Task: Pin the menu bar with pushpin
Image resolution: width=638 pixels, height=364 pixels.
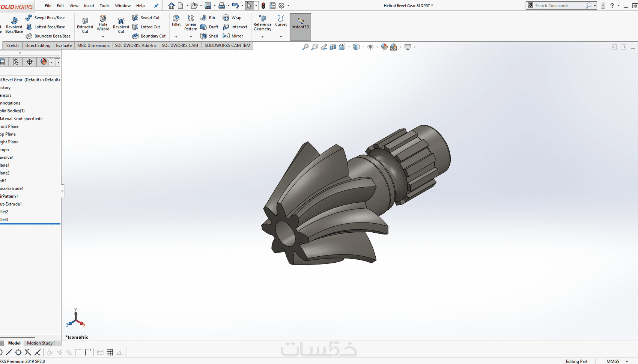Action: pos(156,6)
